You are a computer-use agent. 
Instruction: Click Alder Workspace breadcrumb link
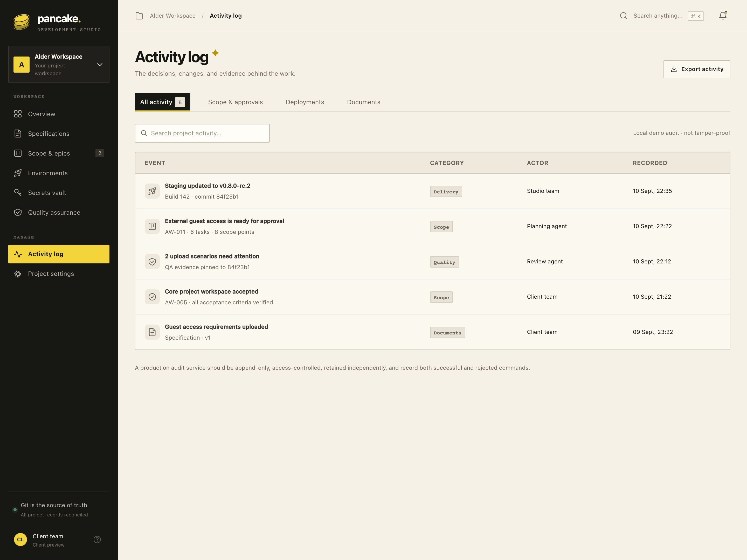(172, 16)
